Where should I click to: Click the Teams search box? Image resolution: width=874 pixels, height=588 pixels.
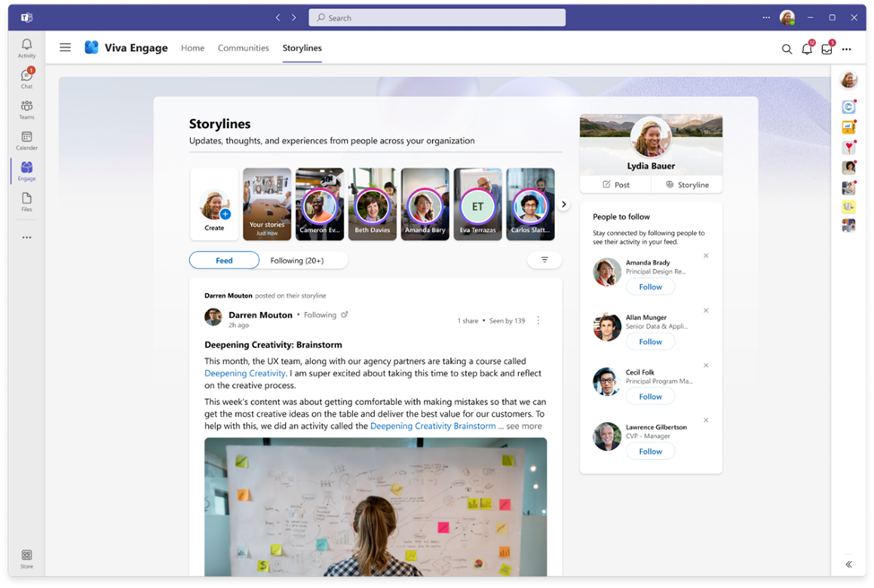click(437, 18)
